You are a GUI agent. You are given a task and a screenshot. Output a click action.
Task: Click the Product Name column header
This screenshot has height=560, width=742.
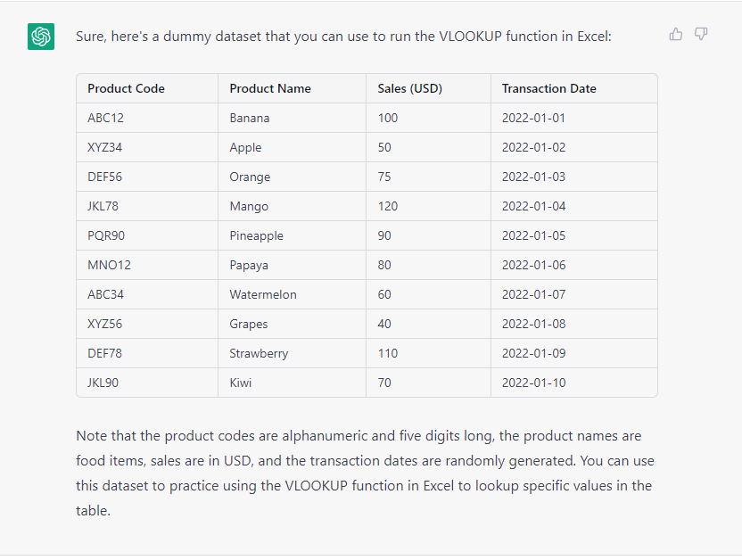click(x=270, y=88)
